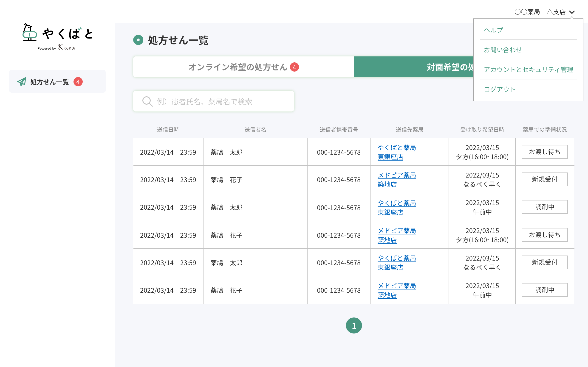Click the green circle beside 処方せん一覧 heading
The width and height of the screenshot is (588, 367).
point(138,40)
